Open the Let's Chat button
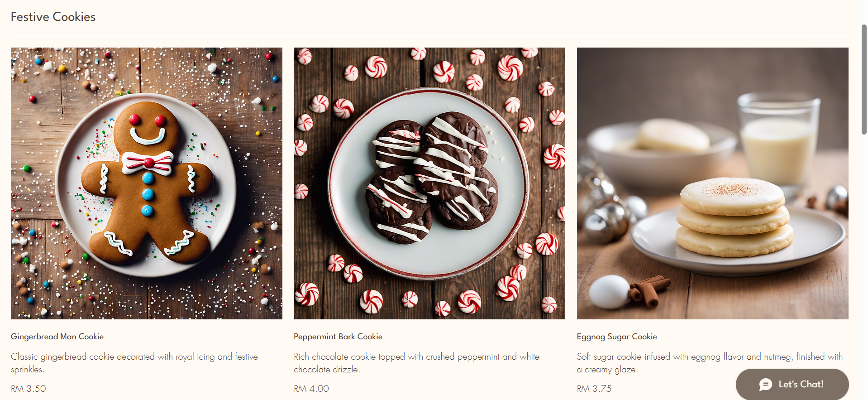868x400 pixels. [x=792, y=384]
